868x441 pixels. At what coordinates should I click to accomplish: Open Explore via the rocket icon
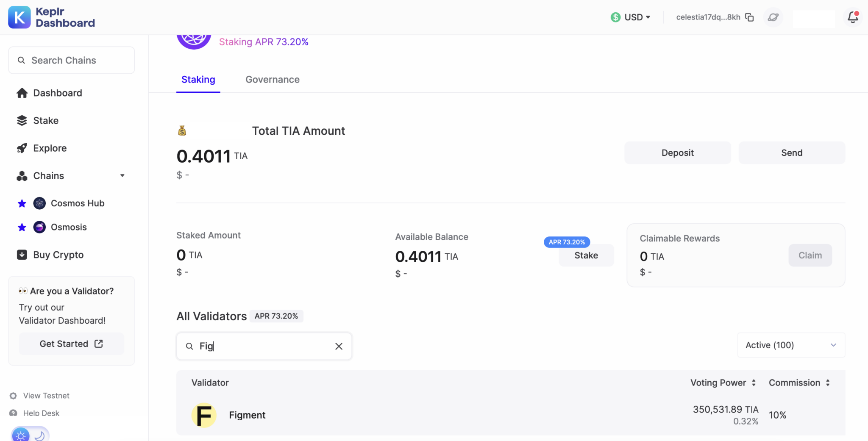(x=22, y=148)
